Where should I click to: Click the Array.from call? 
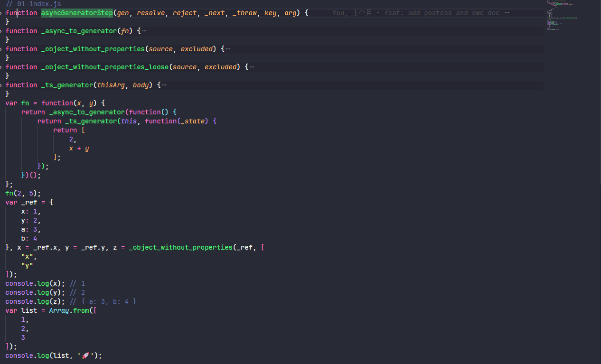coord(71,310)
